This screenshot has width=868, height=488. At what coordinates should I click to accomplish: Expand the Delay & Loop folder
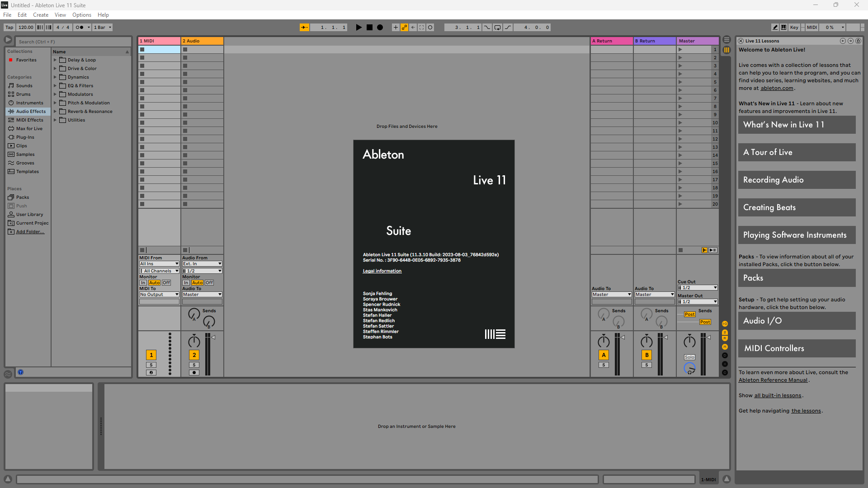tap(55, 60)
